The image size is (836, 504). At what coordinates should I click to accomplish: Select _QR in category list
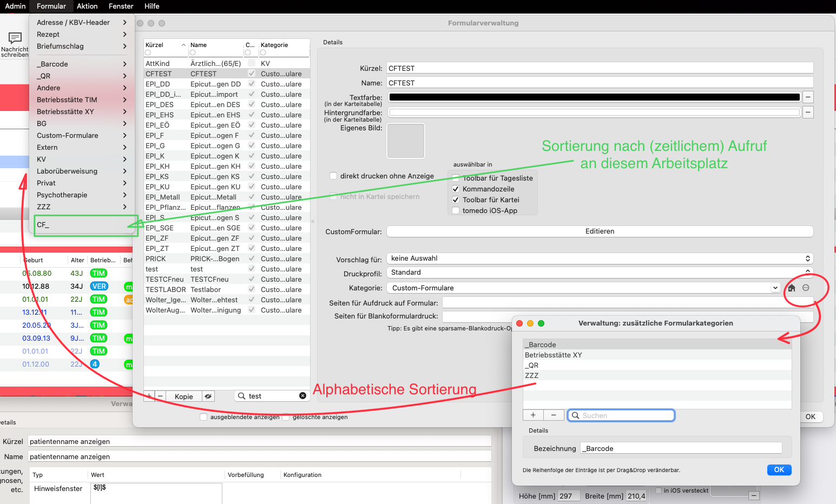pos(657,365)
